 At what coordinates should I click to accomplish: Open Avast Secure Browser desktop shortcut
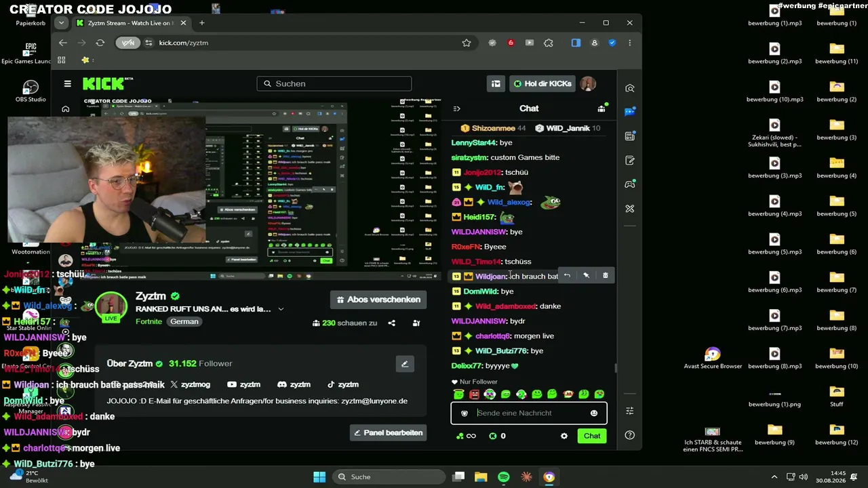tap(712, 359)
